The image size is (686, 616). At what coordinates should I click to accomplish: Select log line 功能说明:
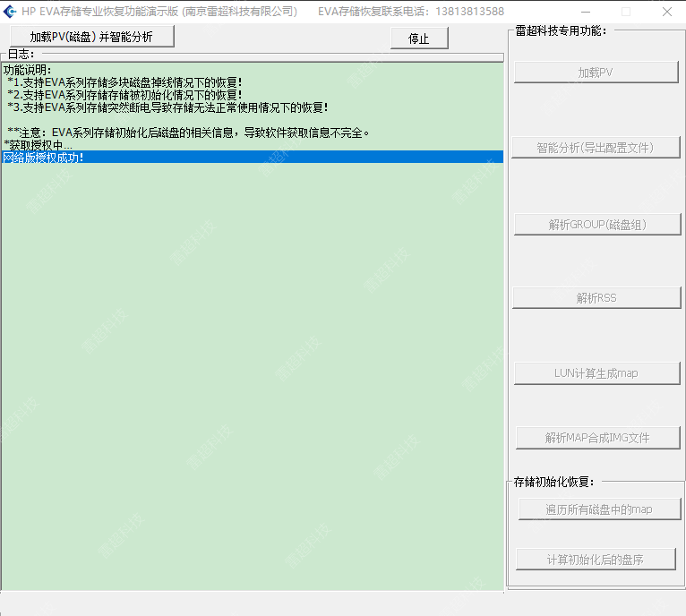(253, 70)
